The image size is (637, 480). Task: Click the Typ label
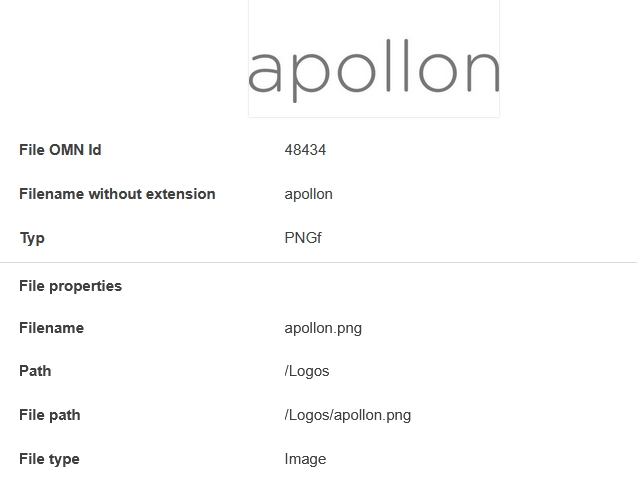[32, 238]
